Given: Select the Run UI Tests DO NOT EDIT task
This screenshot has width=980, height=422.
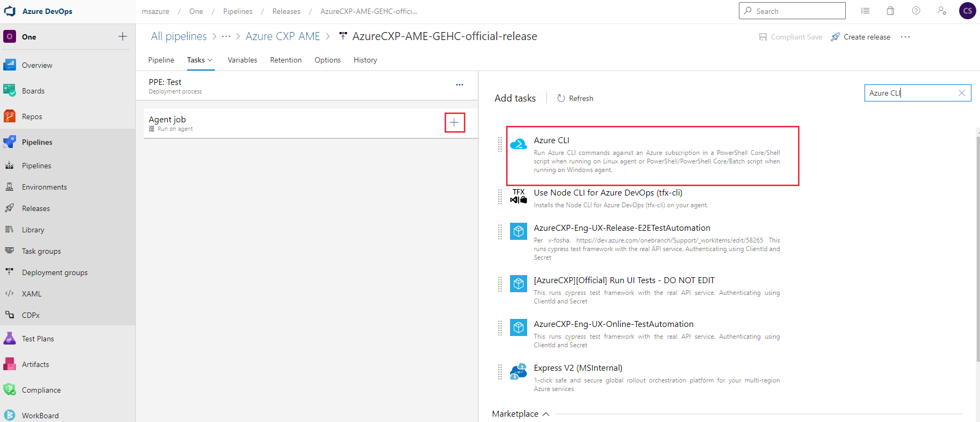Looking at the screenshot, I should pos(624,280).
